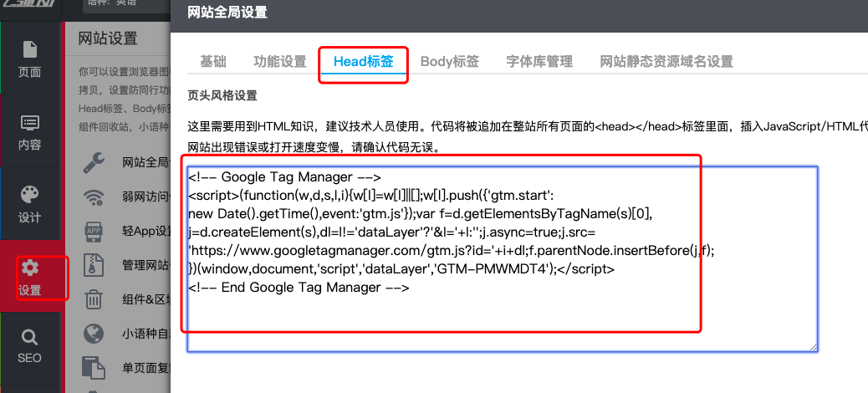The height and width of the screenshot is (393, 868).
Task: Click the textarea resize handle corner
Action: (813, 347)
